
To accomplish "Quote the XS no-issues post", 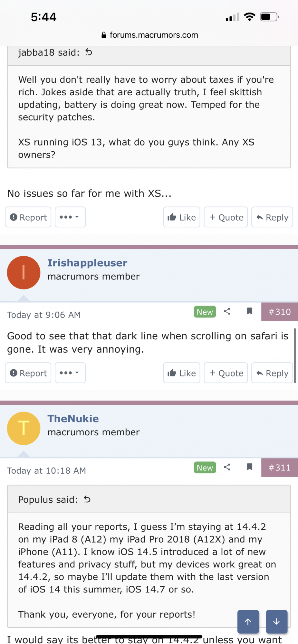I will pyautogui.click(x=226, y=217).
